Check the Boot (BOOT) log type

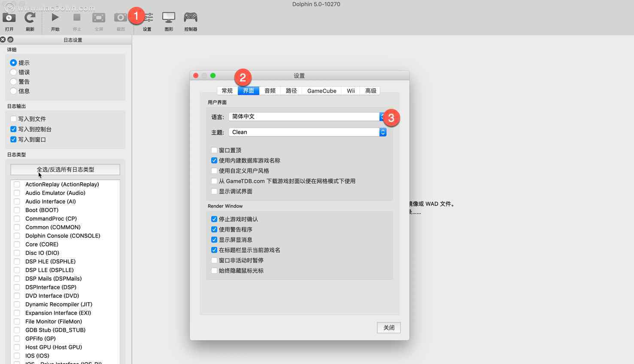tap(17, 210)
